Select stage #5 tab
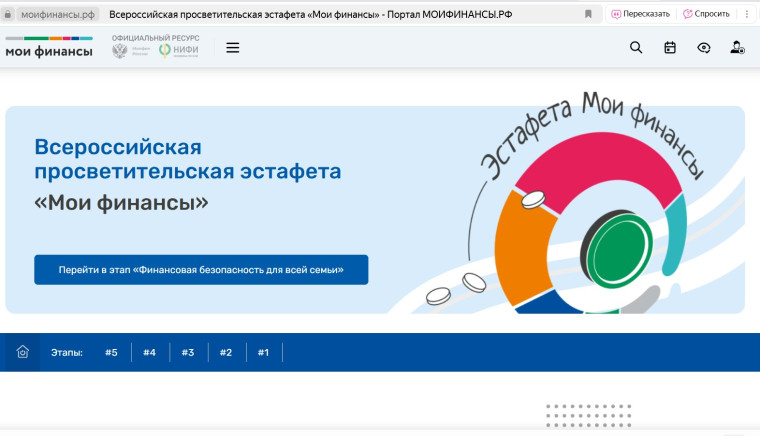The width and height of the screenshot is (760, 436). click(x=111, y=353)
